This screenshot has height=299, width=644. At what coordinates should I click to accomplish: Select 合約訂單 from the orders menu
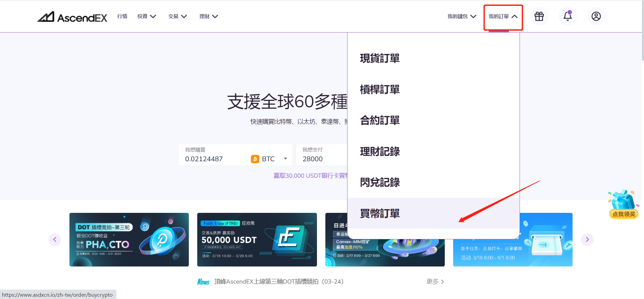tap(433, 120)
